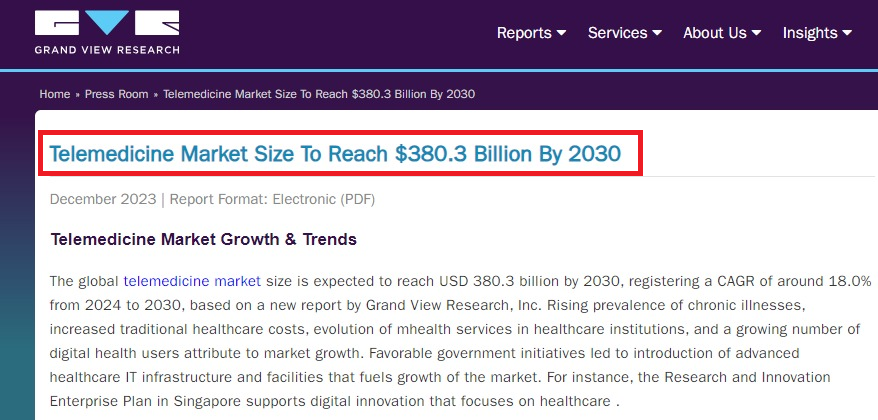Open the Insights menu label
The height and width of the screenshot is (420, 878).
tap(810, 33)
